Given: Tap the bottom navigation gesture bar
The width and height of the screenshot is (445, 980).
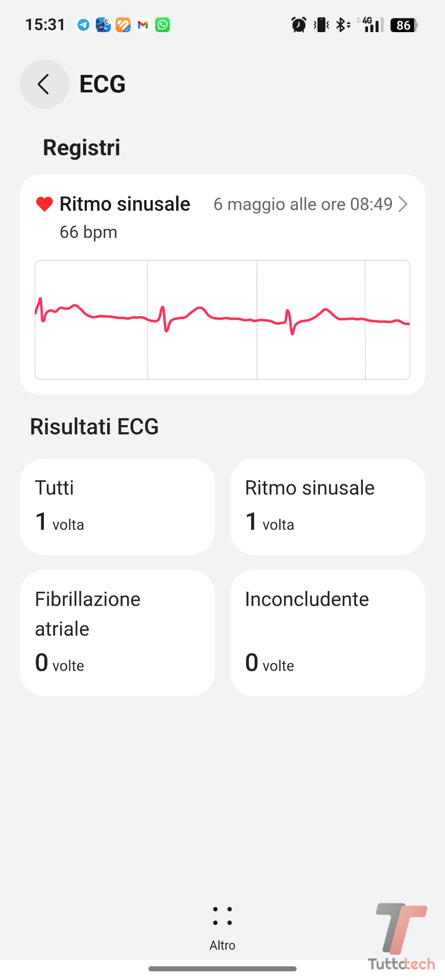Looking at the screenshot, I should tap(222, 968).
